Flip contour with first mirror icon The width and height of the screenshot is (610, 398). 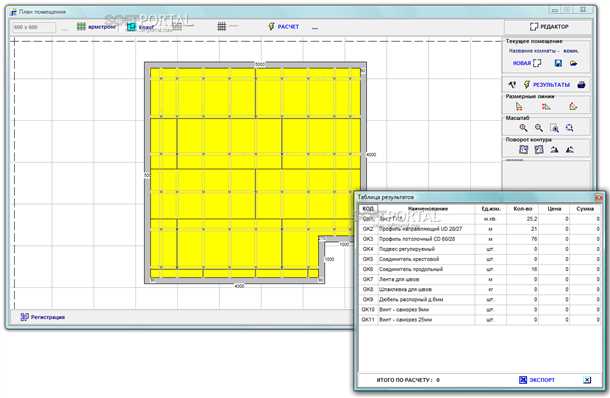(x=554, y=149)
